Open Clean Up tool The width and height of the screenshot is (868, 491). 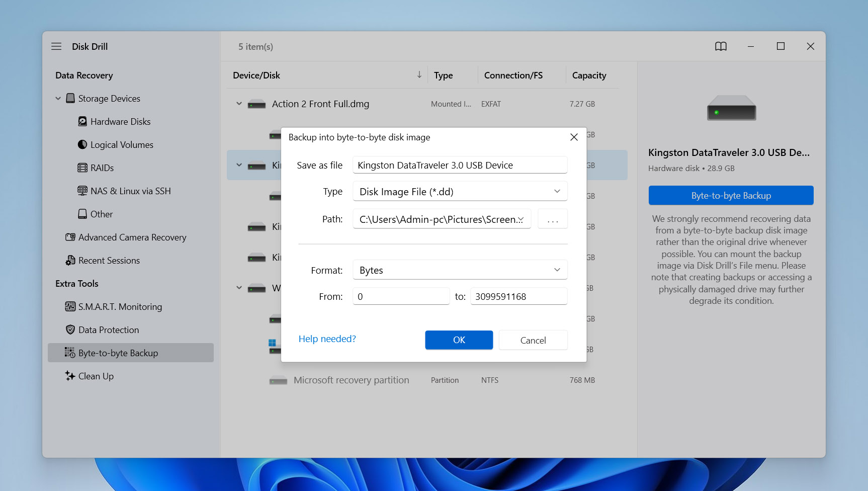96,376
